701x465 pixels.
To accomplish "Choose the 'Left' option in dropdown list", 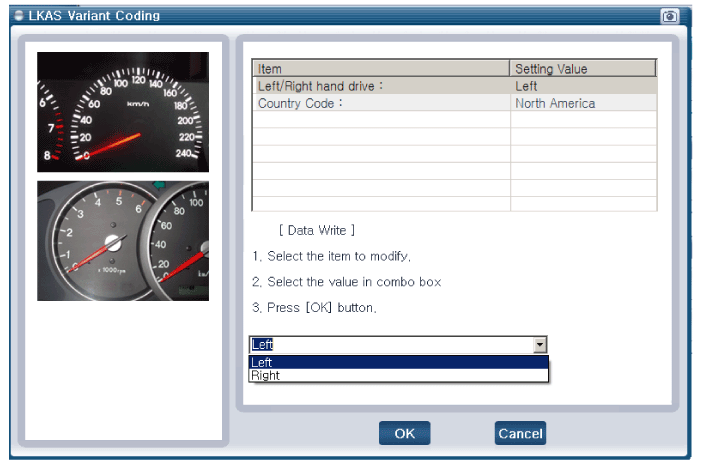I will [398, 362].
